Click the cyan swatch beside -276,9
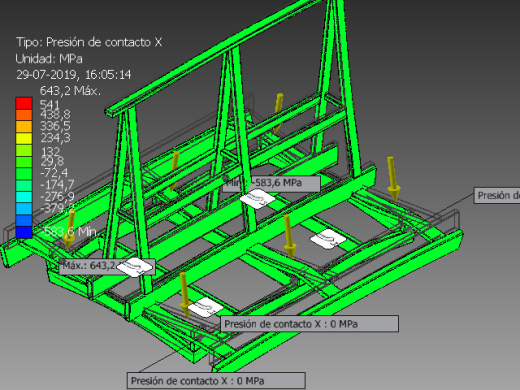Screen dimensions: 520x390 [x=24, y=197]
